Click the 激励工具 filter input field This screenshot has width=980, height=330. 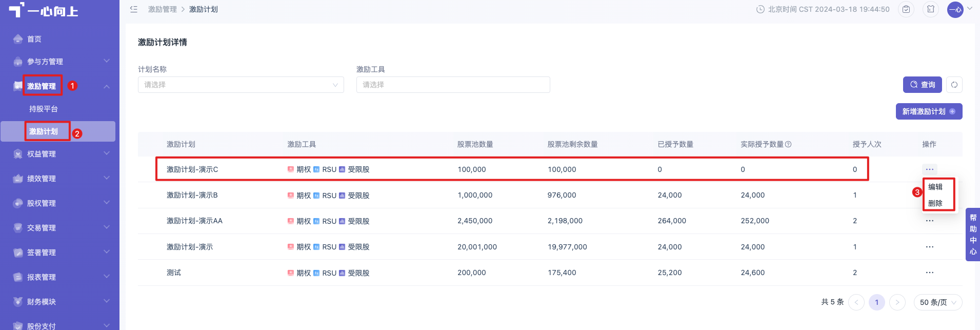[453, 85]
